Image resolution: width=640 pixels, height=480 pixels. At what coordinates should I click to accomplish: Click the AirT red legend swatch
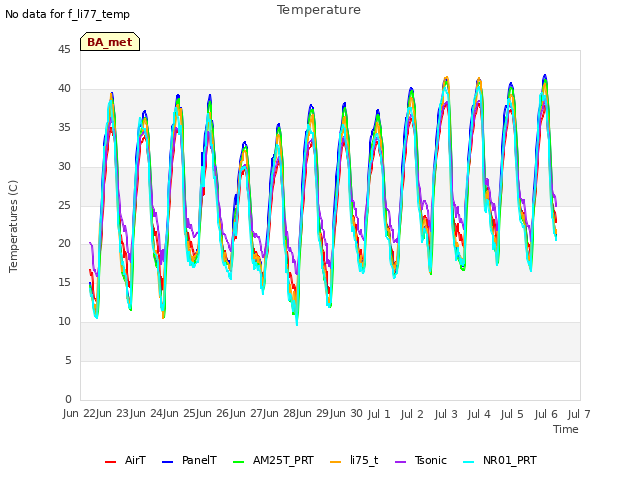tap(110, 462)
